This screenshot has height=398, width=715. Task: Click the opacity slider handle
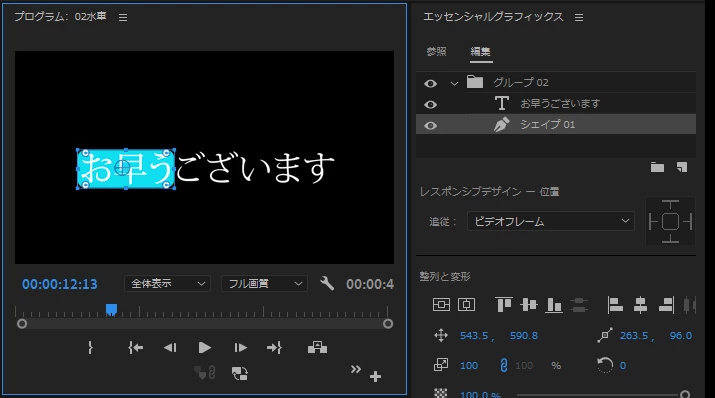click(x=684, y=394)
